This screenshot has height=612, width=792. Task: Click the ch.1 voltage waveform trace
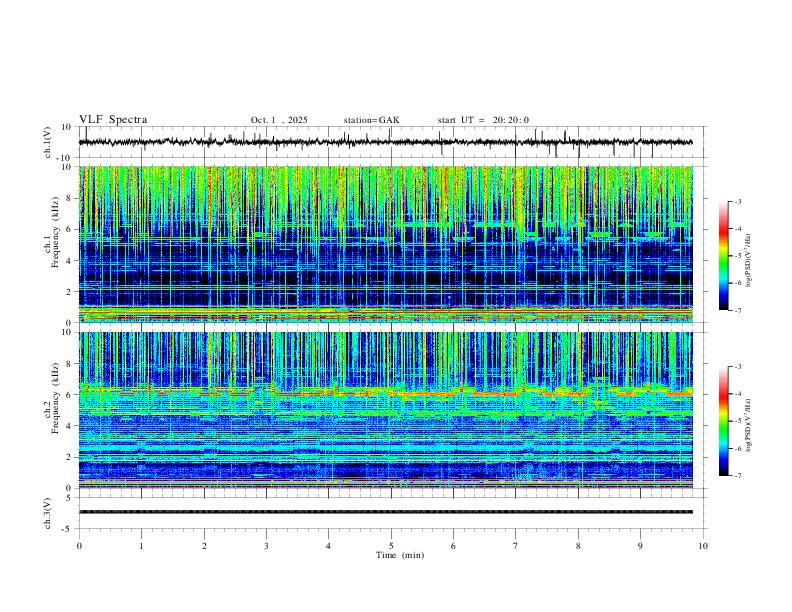pyautogui.click(x=386, y=142)
